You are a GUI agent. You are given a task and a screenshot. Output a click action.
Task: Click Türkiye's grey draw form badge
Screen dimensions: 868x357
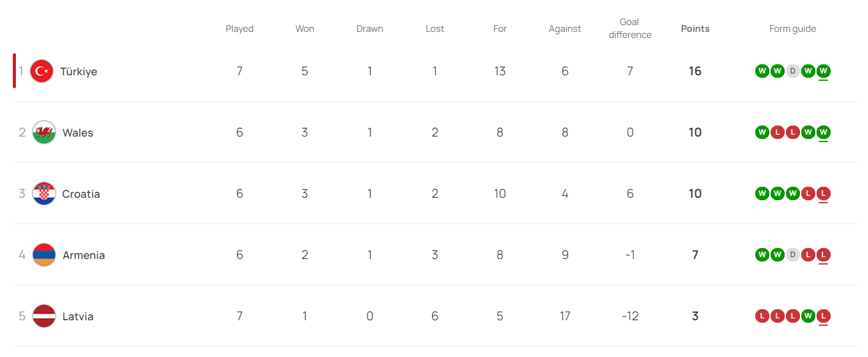793,71
